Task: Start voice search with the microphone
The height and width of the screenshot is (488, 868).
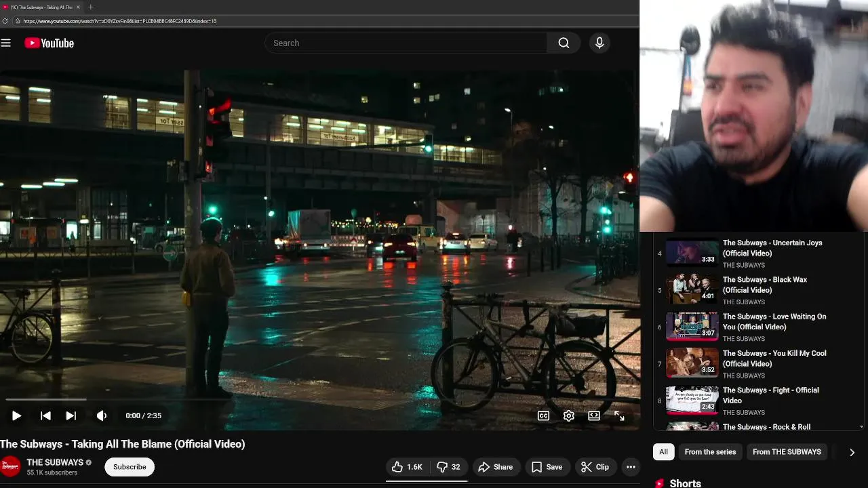Action: click(599, 43)
